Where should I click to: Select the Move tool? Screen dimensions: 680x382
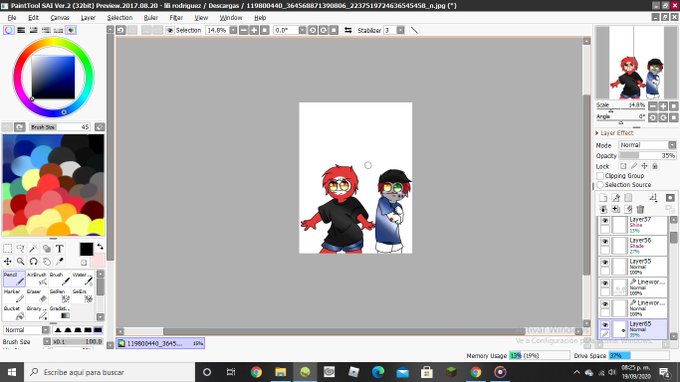tap(7, 261)
